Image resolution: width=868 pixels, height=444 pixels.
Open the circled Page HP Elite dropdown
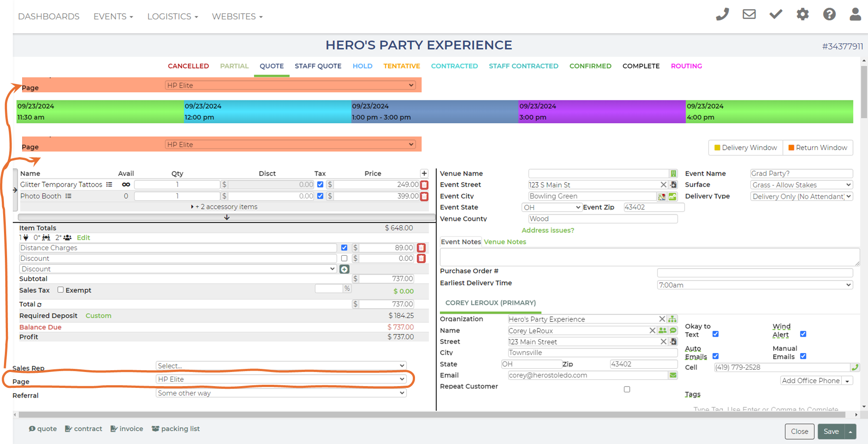(x=281, y=379)
